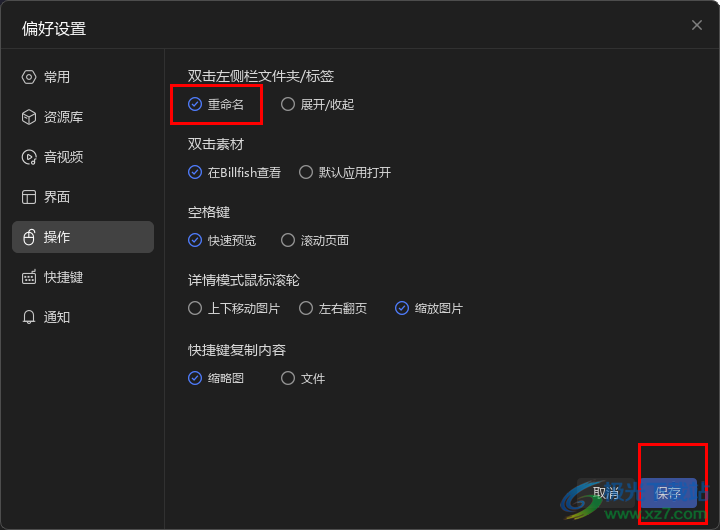Click the 通知 bell icon
Screen dimensions: 720x530
click(x=29, y=317)
